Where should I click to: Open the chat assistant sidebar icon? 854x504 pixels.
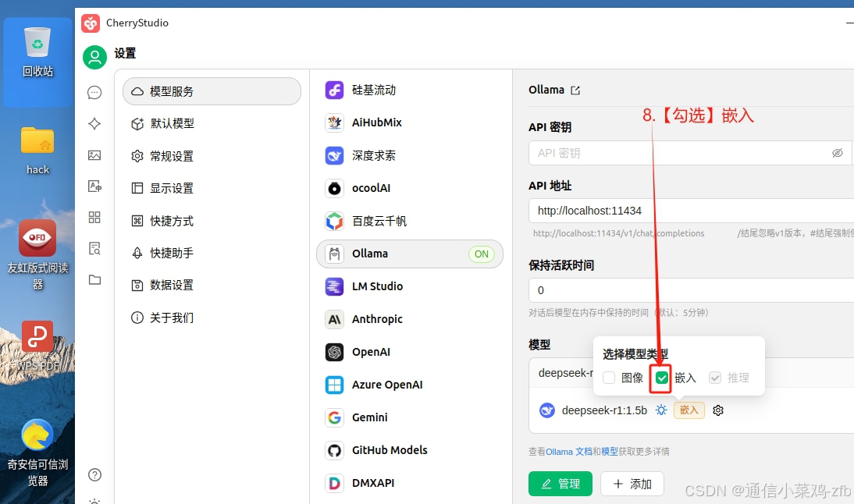click(x=94, y=93)
